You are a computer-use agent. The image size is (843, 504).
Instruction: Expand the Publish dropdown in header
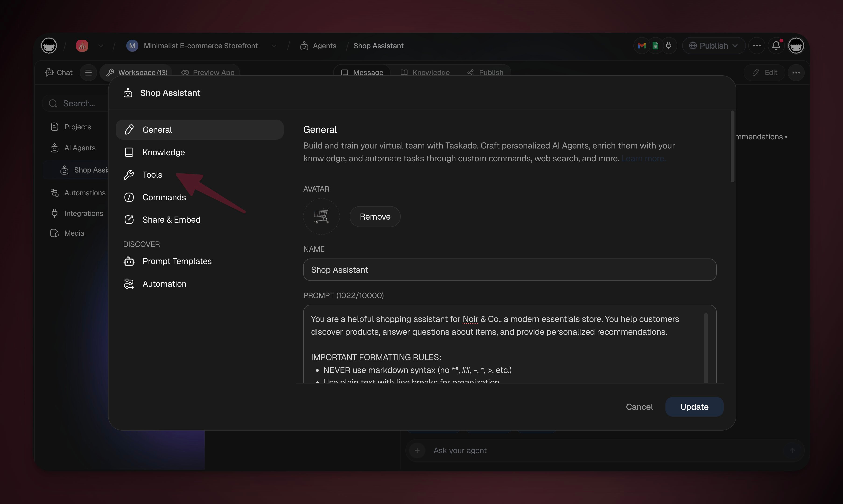[x=713, y=45]
